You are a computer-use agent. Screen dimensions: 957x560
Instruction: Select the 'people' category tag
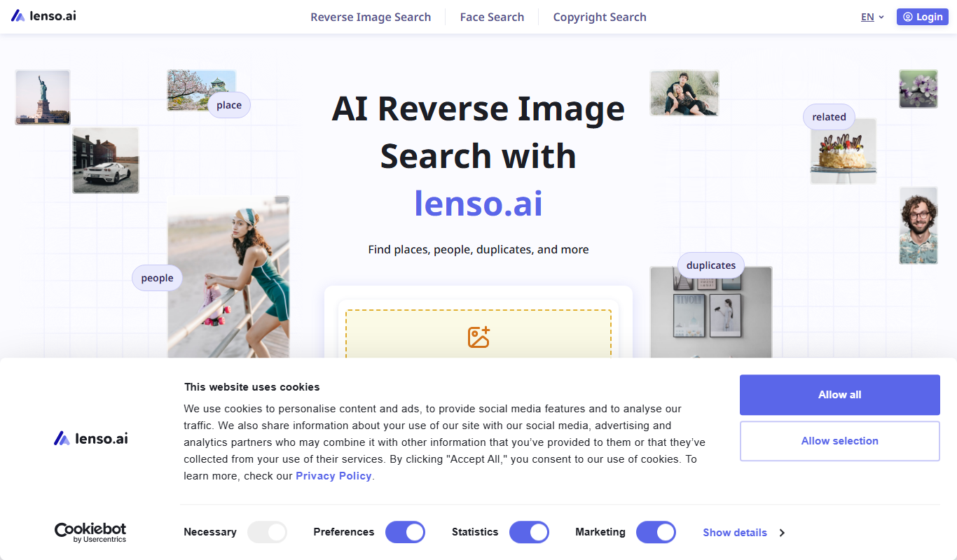pos(157,278)
